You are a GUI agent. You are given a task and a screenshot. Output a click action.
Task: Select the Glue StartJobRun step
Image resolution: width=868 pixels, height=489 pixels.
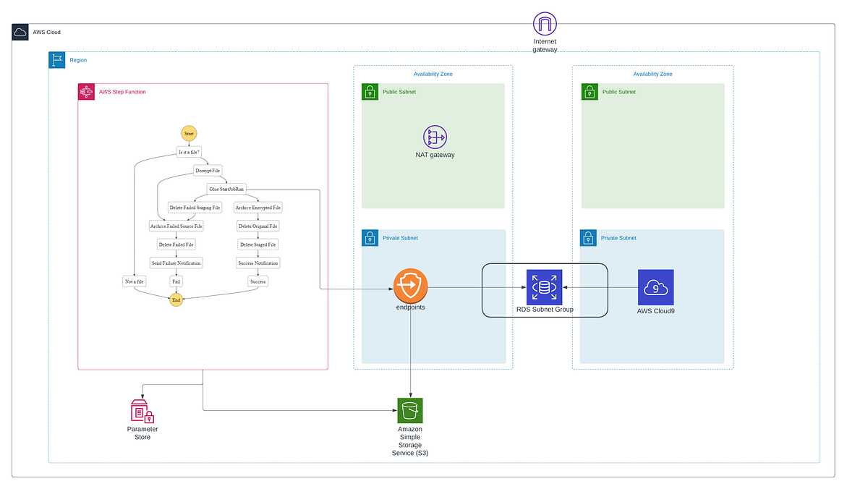click(x=226, y=188)
